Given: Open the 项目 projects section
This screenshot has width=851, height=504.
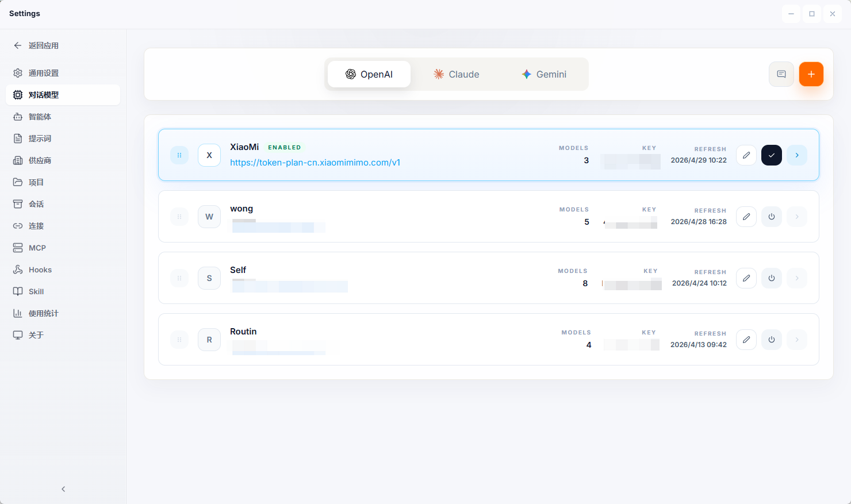Looking at the screenshot, I should tap(63, 182).
